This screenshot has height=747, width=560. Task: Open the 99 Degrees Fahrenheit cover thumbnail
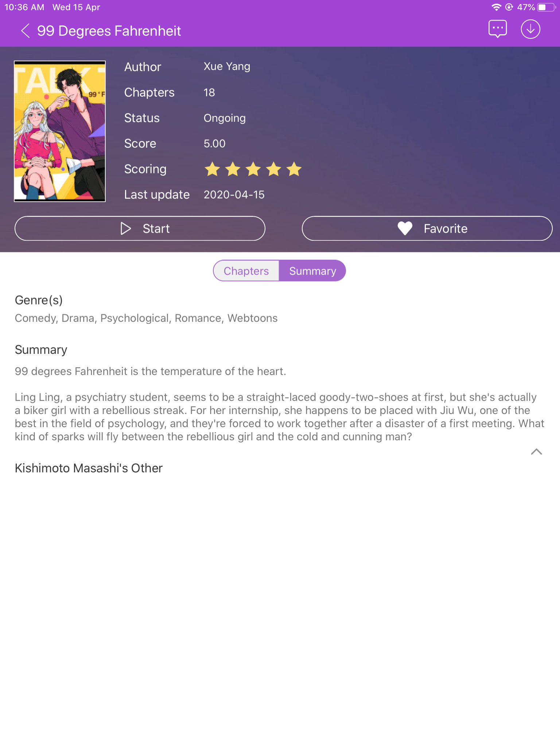coord(60,131)
